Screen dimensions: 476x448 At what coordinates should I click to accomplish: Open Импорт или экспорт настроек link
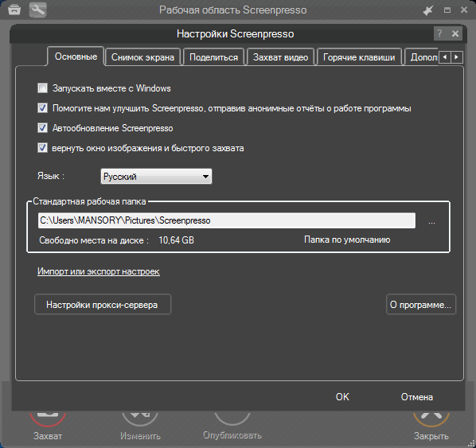point(99,271)
